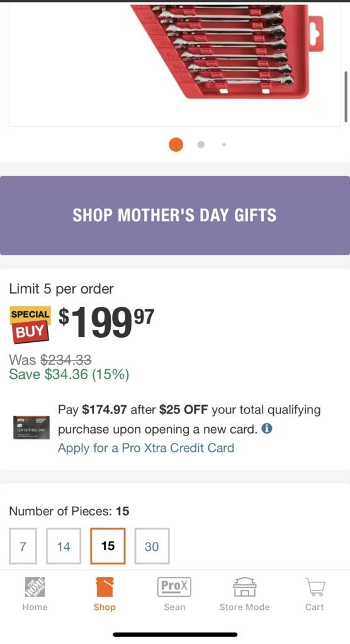This screenshot has height=644, width=350.
Task: Tap the Home Depot logo Home icon
Action: pos(35,587)
